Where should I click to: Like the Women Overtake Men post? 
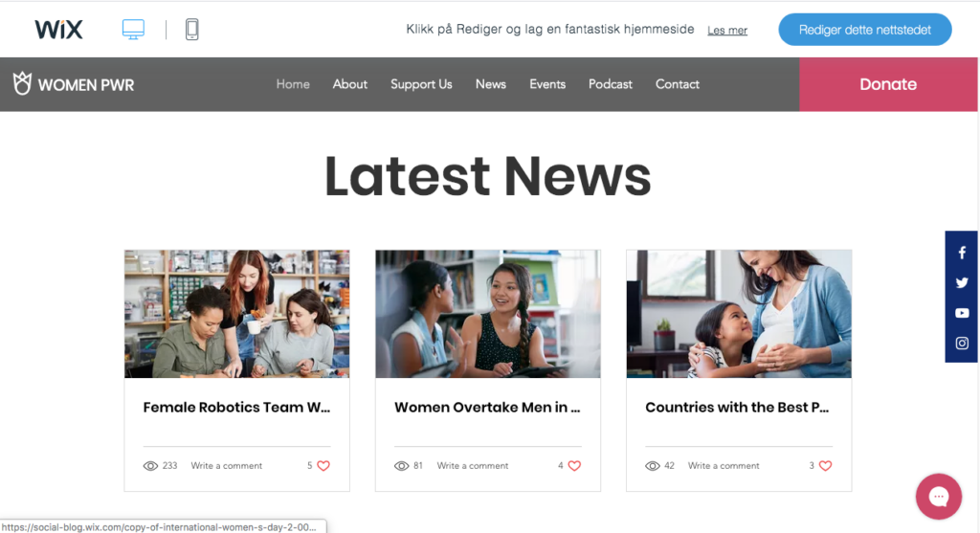[x=574, y=466]
